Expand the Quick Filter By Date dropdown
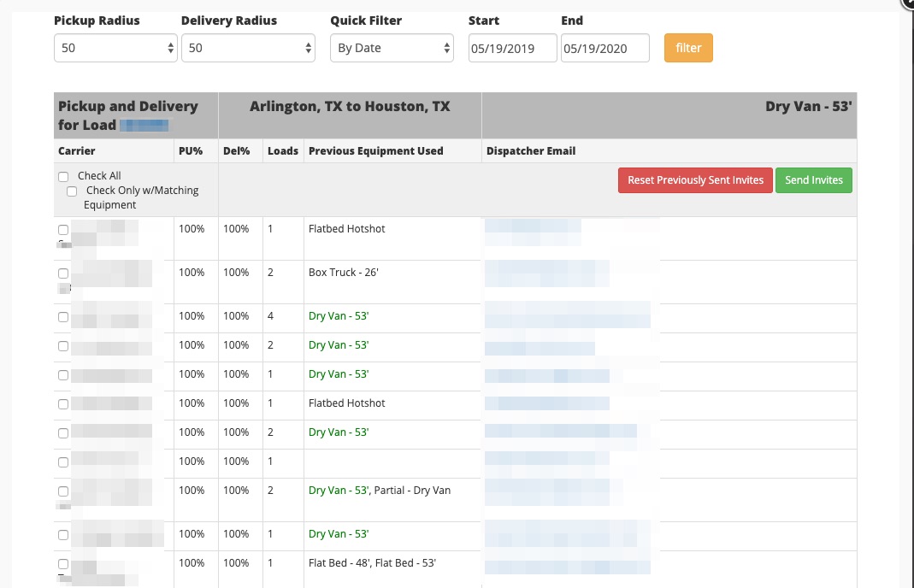This screenshot has width=914, height=588. pos(392,49)
